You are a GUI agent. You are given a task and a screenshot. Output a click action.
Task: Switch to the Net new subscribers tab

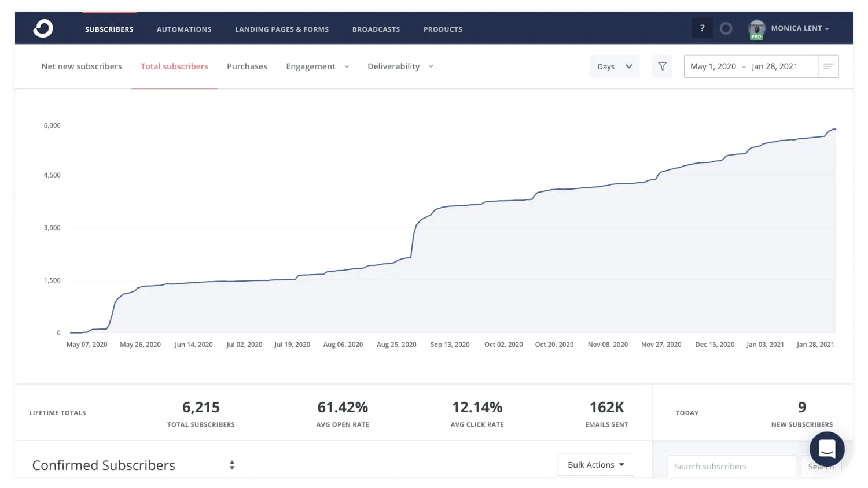pyautogui.click(x=81, y=66)
